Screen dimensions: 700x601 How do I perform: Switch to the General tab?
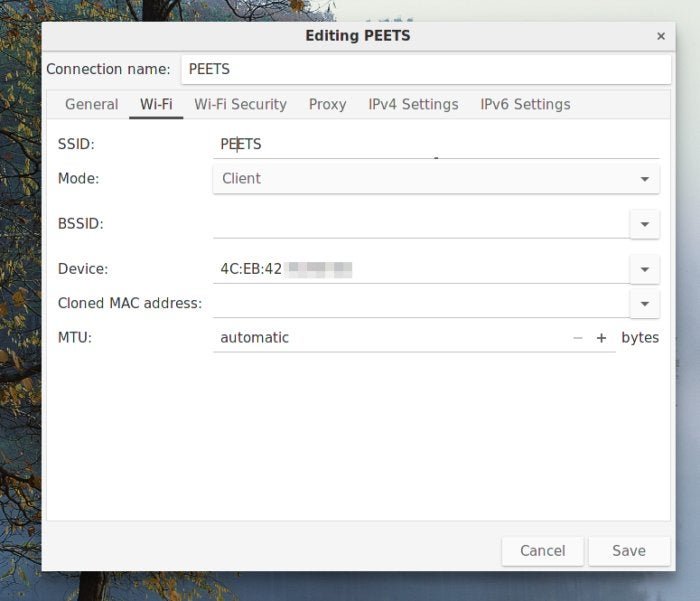[92, 104]
